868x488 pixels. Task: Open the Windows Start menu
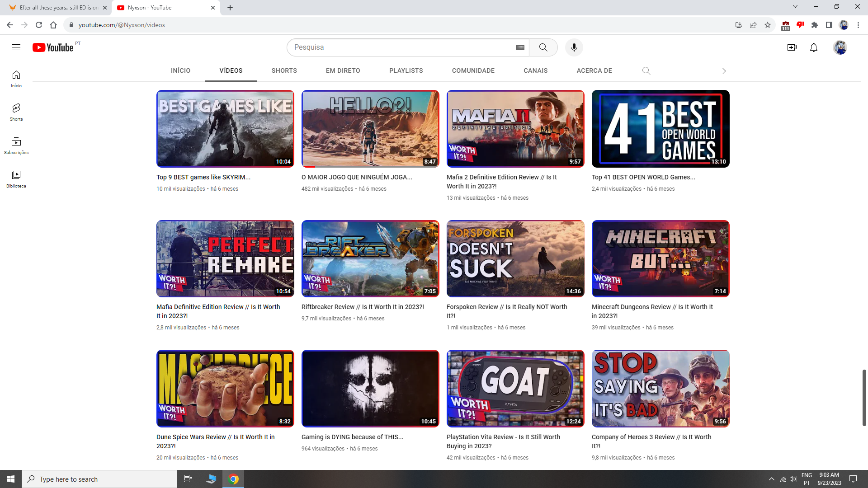(11, 479)
